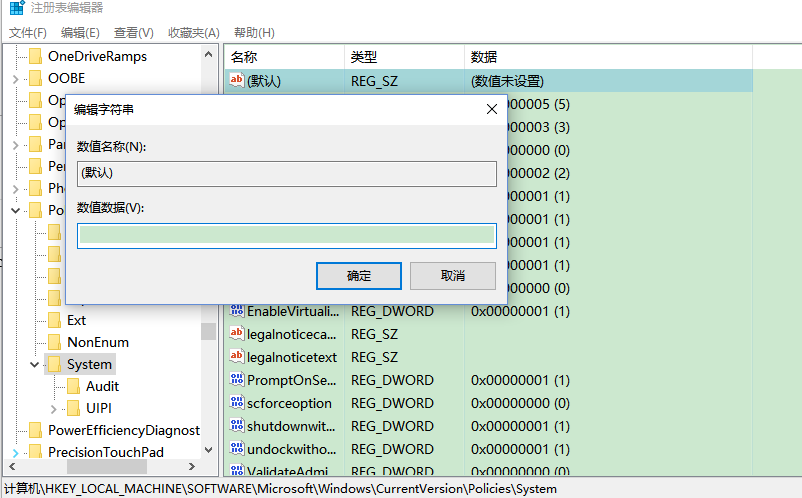Click the legalnoticecaption string value icon
This screenshot has height=498, width=802.
237,334
